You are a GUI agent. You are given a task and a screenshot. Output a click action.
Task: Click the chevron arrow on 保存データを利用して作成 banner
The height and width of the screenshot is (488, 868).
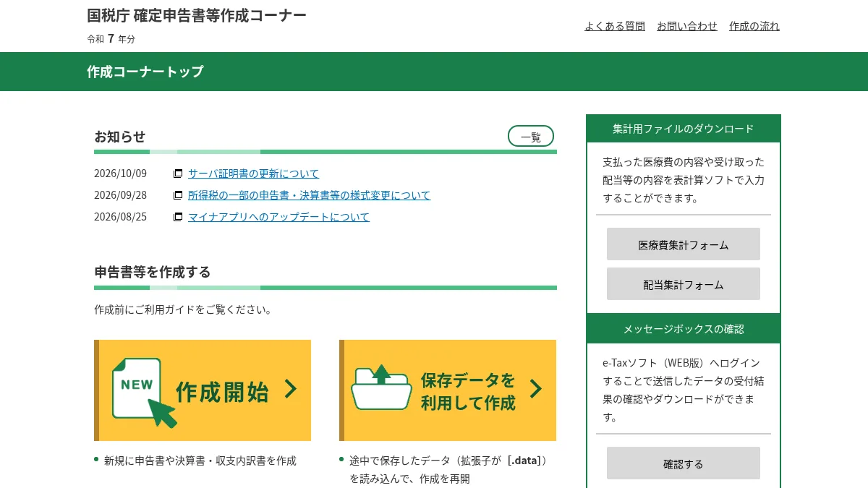pyautogui.click(x=536, y=389)
